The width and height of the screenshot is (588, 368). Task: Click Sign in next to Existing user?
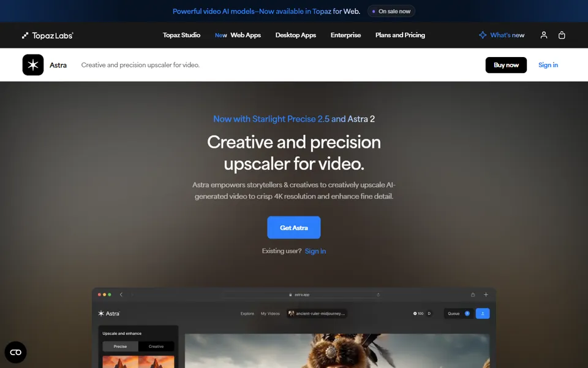pos(315,251)
